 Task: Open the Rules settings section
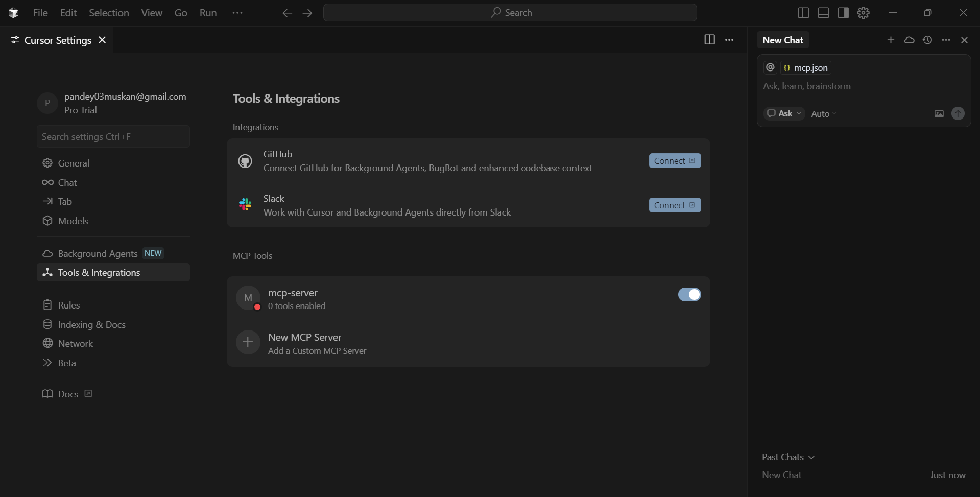[x=113, y=305]
